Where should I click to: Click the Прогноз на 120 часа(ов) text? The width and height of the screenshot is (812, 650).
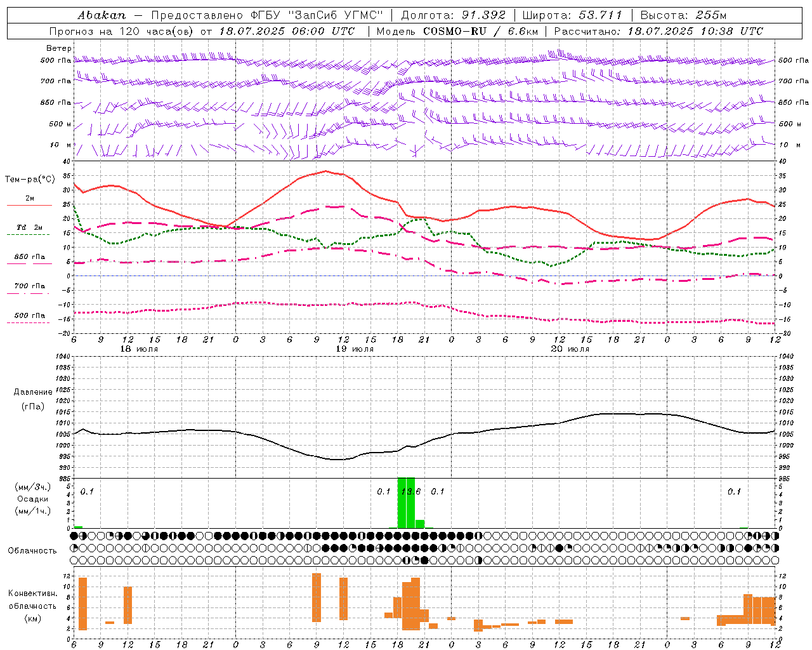pos(122,31)
